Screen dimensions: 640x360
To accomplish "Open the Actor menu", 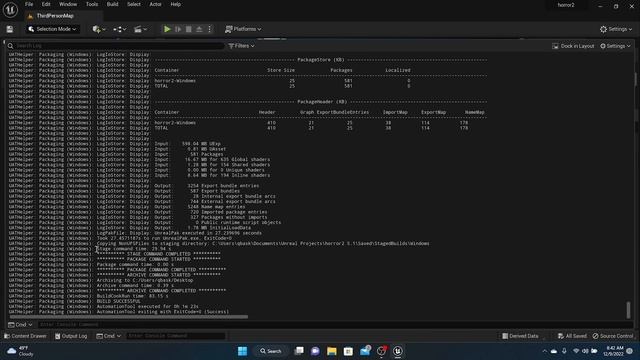I will 156,4.
